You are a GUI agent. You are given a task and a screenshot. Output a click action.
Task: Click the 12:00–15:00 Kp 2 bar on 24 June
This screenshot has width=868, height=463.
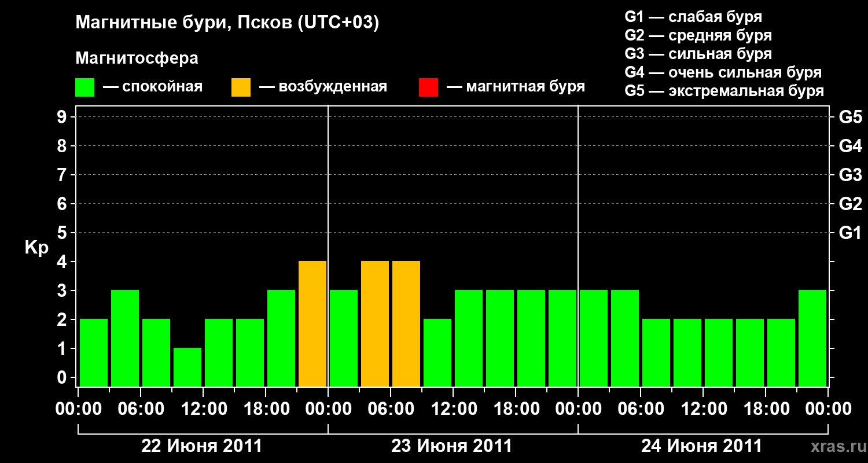tap(719, 352)
